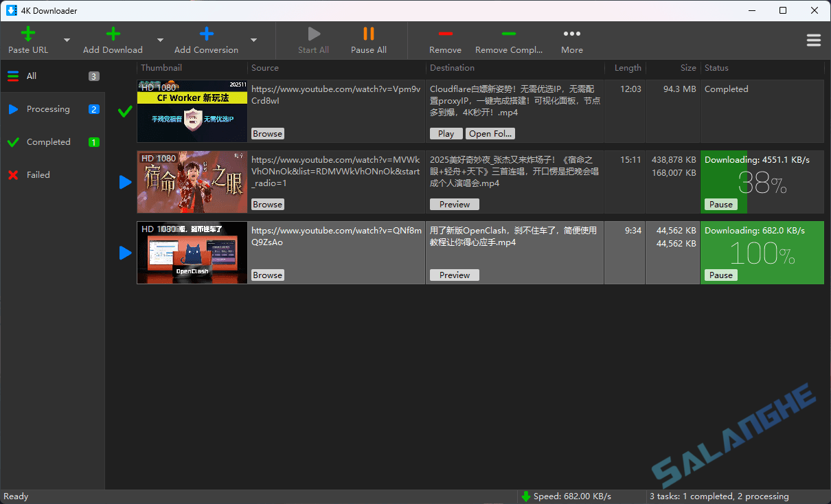Click the Pause All toolbar icon
831x504 pixels.
(x=368, y=32)
